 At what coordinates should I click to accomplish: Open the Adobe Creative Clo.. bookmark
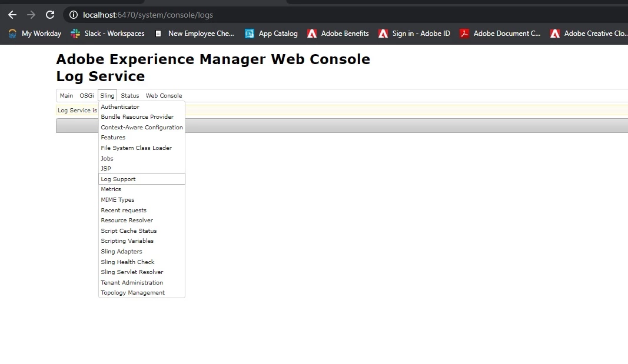pos(589,34)
